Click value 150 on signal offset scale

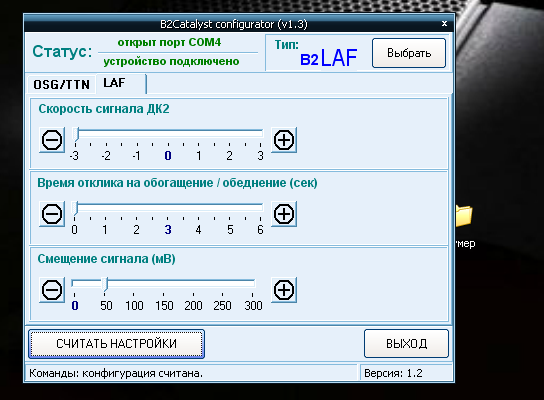tap(164, 306)
